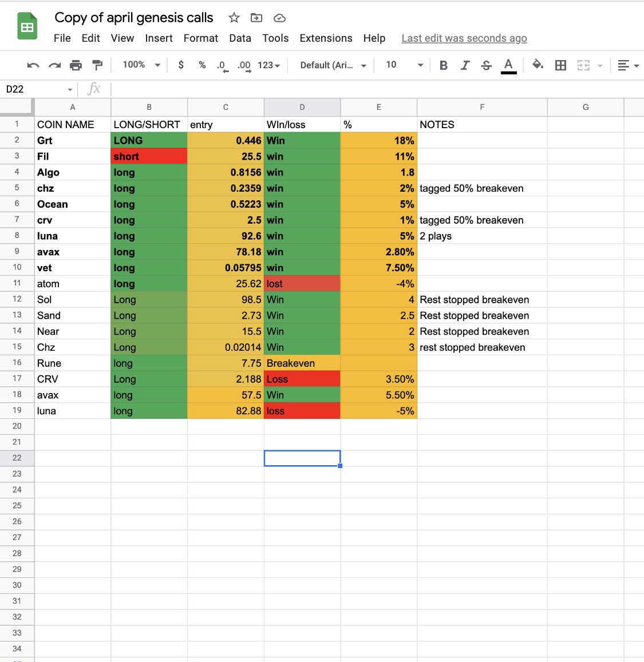The width and height of the screenshot is (644, 662).
Task: Open the borders tool
Action: point(560,65)
